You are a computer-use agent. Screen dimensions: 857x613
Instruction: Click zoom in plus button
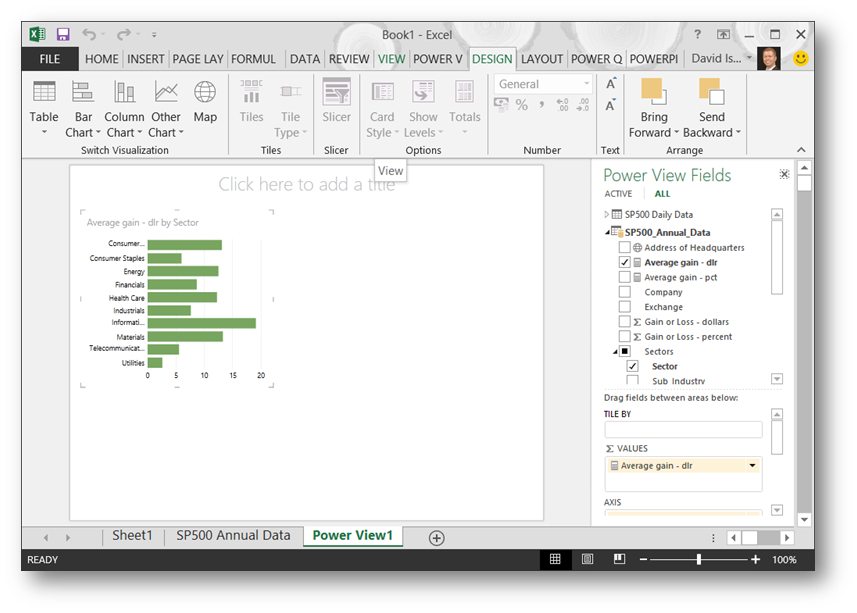coord(755,559)
